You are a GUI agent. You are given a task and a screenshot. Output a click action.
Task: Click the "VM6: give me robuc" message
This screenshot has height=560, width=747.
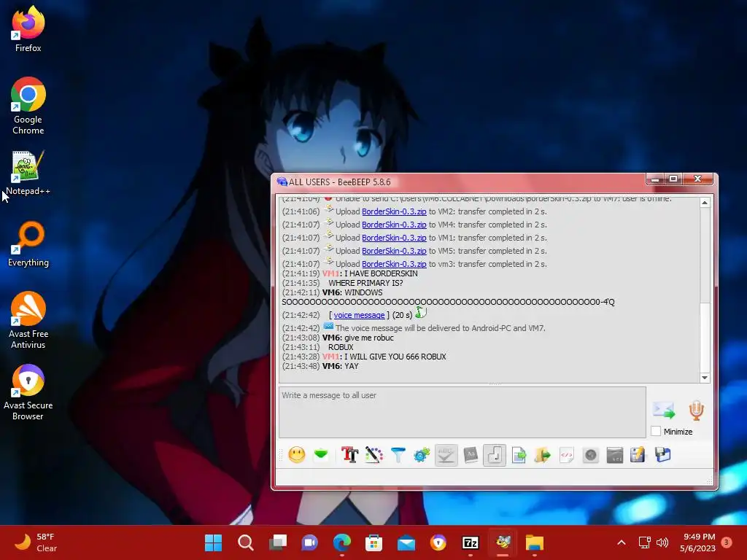357,338
